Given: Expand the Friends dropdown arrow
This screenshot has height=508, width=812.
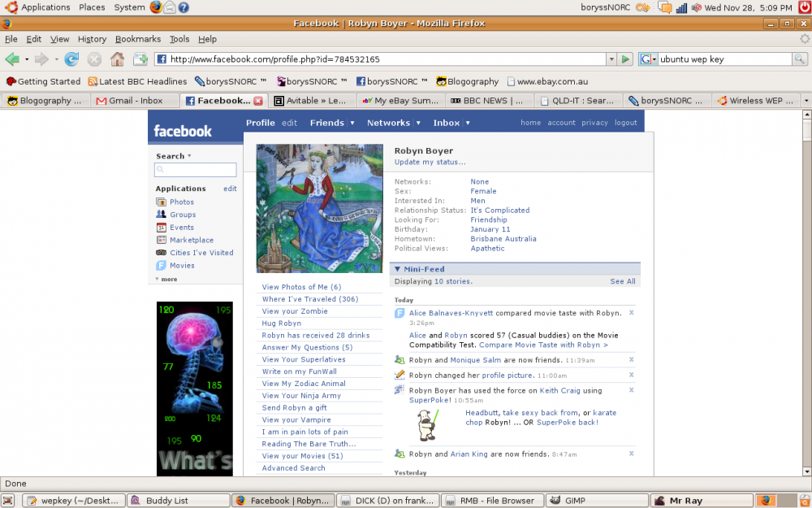Looking at the screenshot, I should coord(352,123).
